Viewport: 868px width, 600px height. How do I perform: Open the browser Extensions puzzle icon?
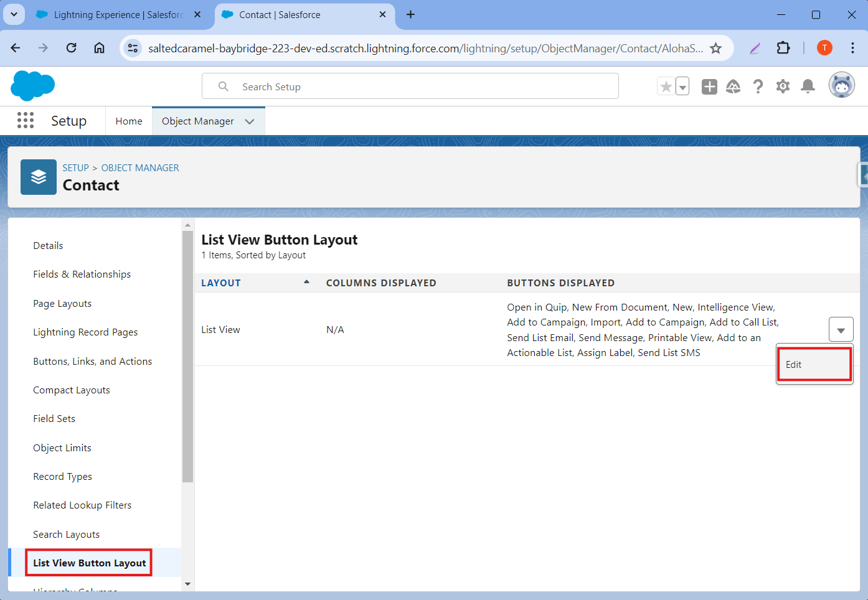coord(783,48)
